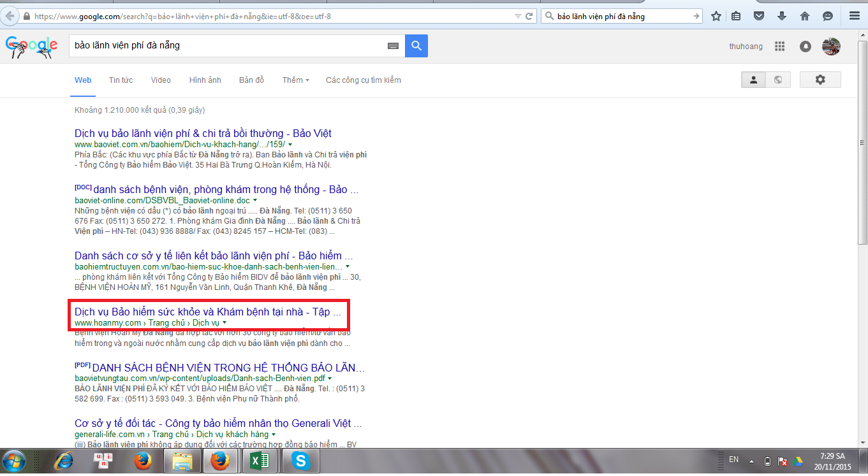Switch to the Hình ảnh tab

tap(205, 80)
